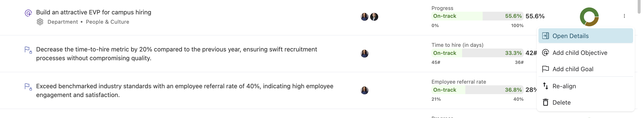Click the trash icon next to Delete
Image resolution: width=644 pixels, height=118 pixels.
point(546,102)
